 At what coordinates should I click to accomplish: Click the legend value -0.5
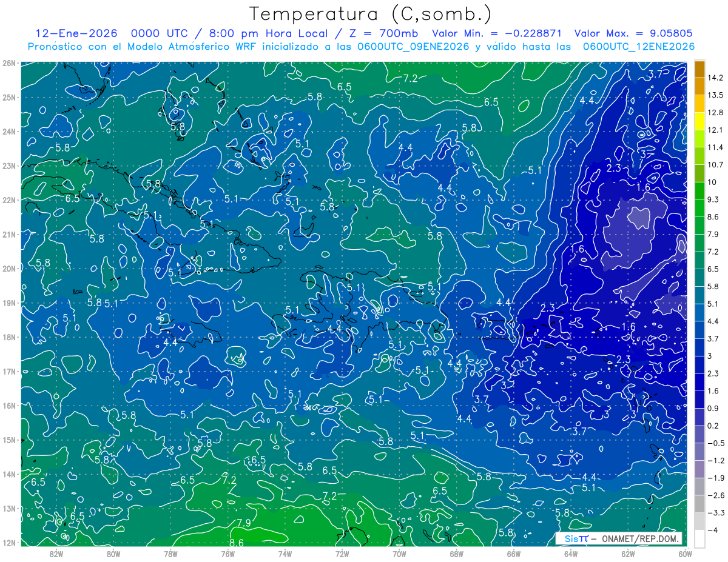point(716,443)
